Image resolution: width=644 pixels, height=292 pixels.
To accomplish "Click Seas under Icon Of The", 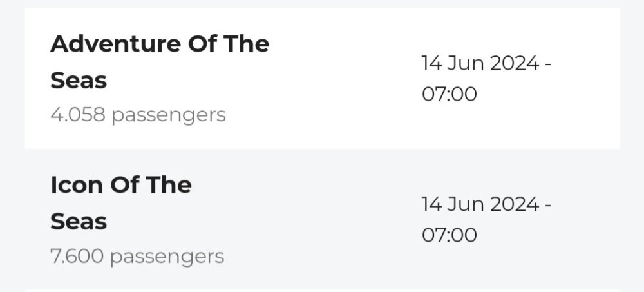I will [79, 222].
